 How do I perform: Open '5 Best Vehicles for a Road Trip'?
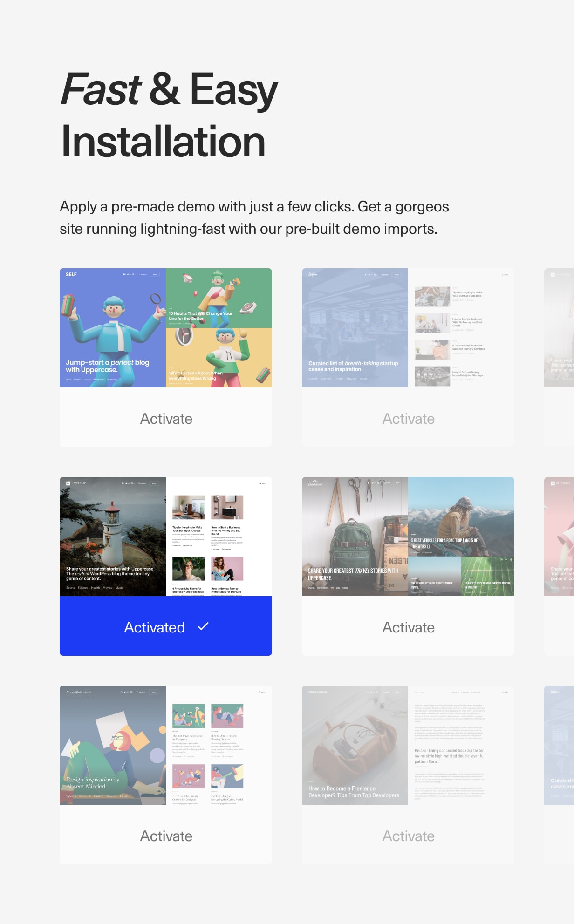(x=444, y=543)
